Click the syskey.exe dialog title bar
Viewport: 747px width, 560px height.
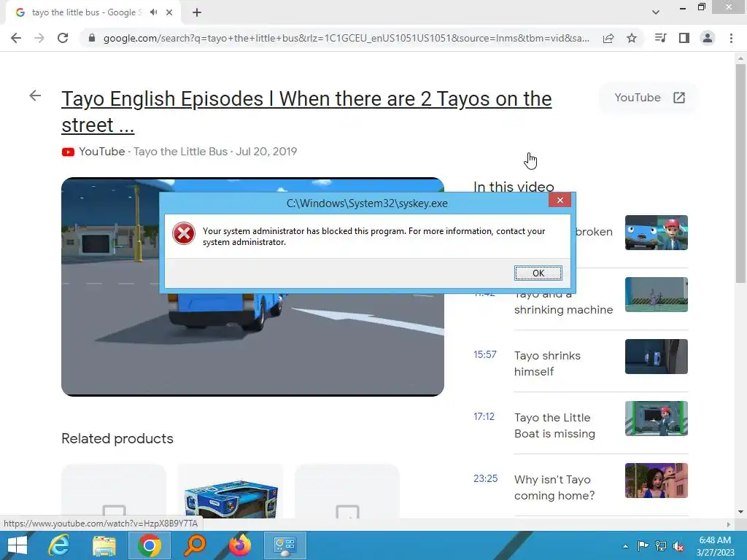[367, 203]
